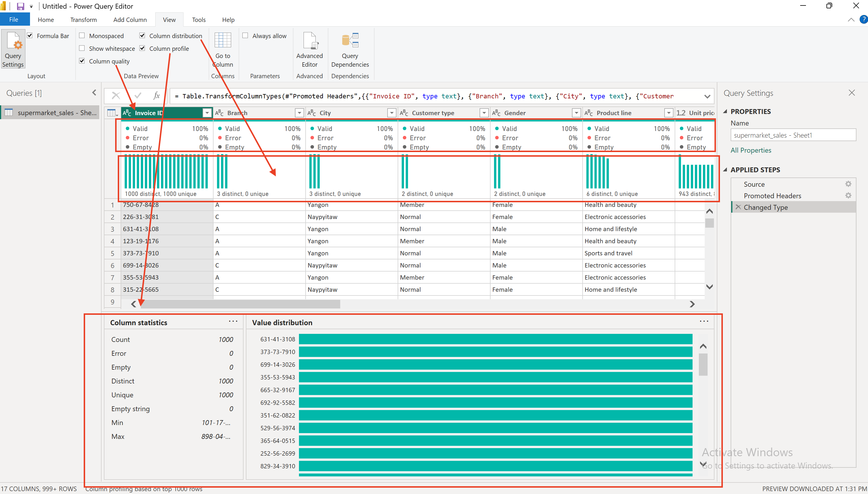Click the table corner menu icon
The height and width of the screenshot is (494, 868).
tap(112, 113)
